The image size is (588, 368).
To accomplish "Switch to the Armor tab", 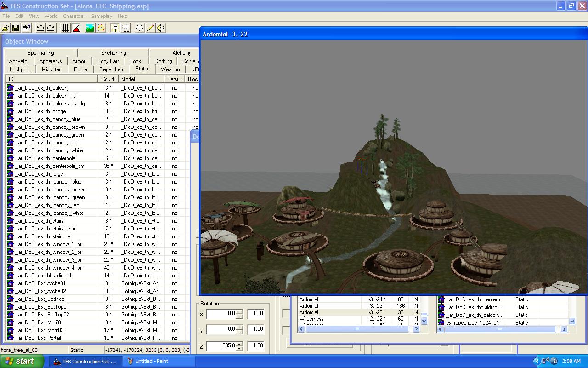I will pos(79,61).
